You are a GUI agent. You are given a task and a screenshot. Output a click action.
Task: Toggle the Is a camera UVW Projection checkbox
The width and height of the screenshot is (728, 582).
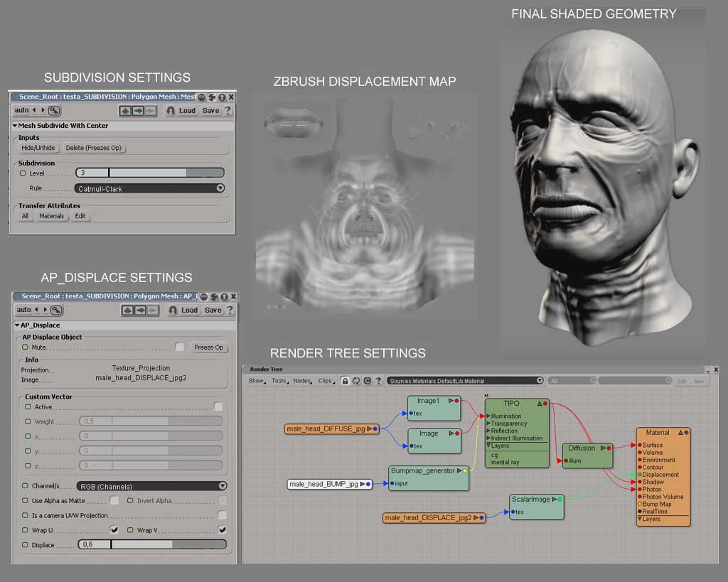point(223,515)
